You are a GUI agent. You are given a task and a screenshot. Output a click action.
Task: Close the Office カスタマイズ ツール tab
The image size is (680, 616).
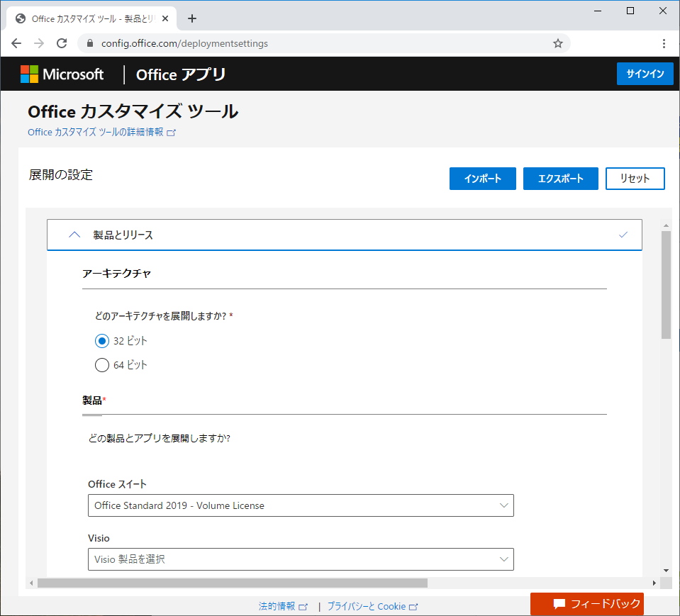tap(165, 18)
